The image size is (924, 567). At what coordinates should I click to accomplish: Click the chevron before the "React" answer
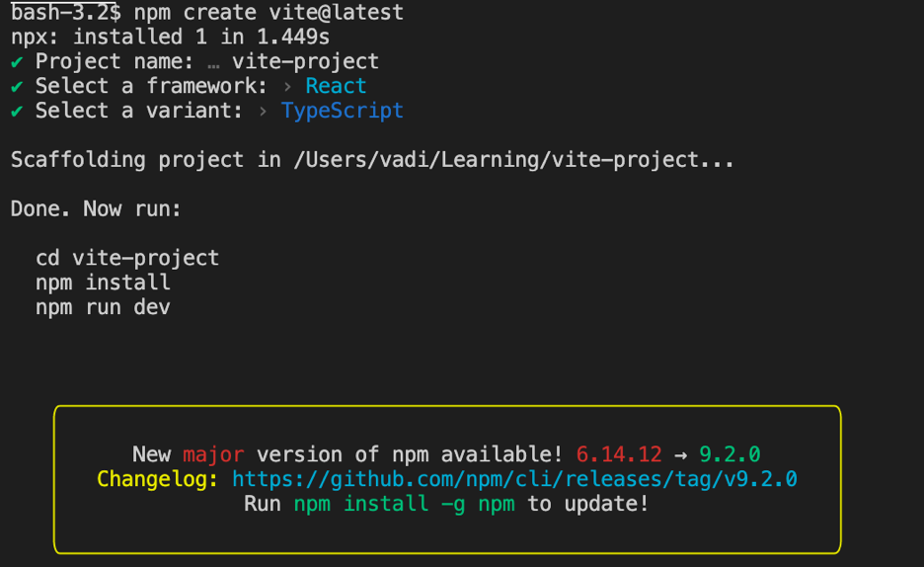click(287, 87)
